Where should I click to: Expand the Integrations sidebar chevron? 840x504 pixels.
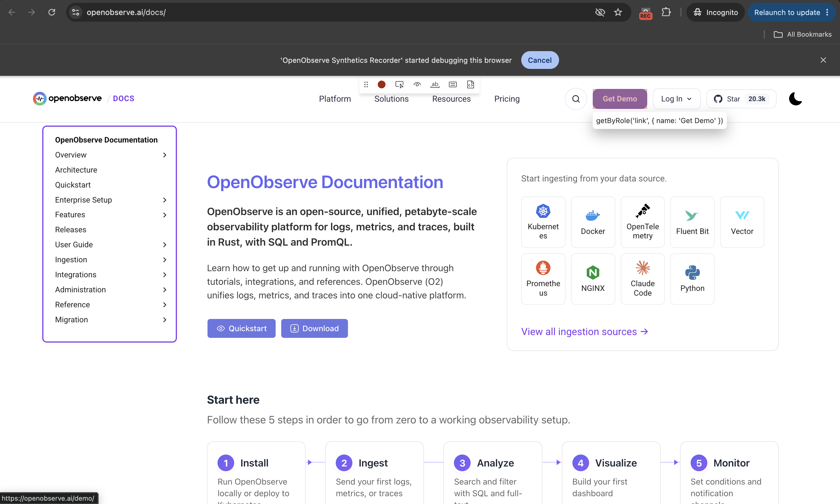pos(165,275)
